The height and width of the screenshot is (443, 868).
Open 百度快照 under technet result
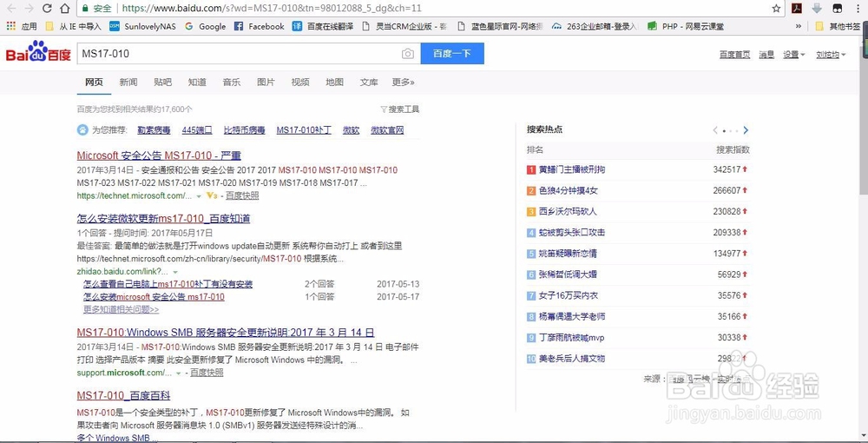(242, 195)
